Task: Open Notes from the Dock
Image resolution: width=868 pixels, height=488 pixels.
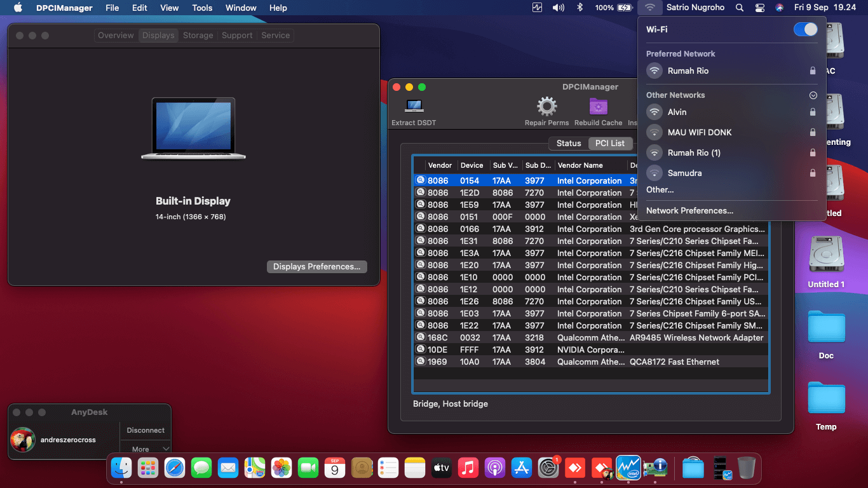Action: pyautogui.click(x=415, y=468)
